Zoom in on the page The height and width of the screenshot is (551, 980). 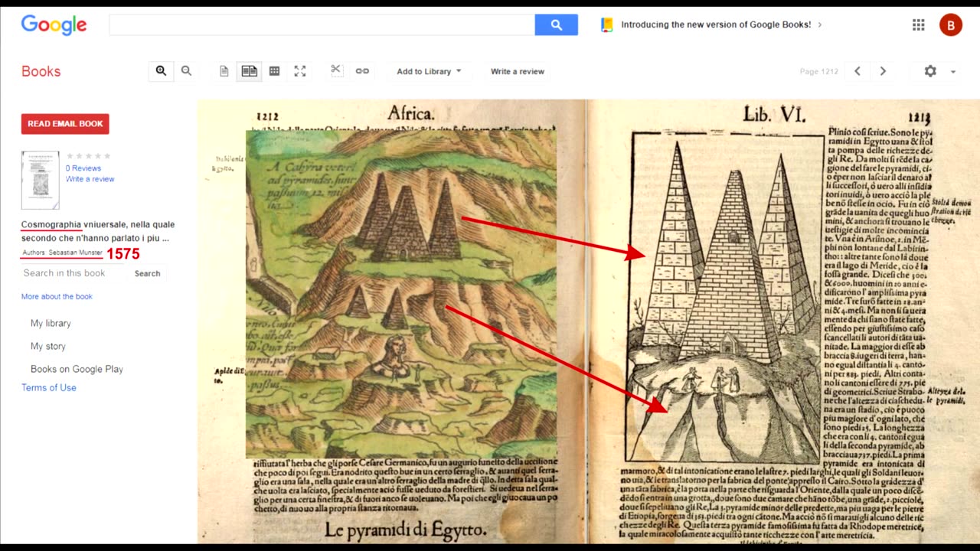tap(161, 71)
